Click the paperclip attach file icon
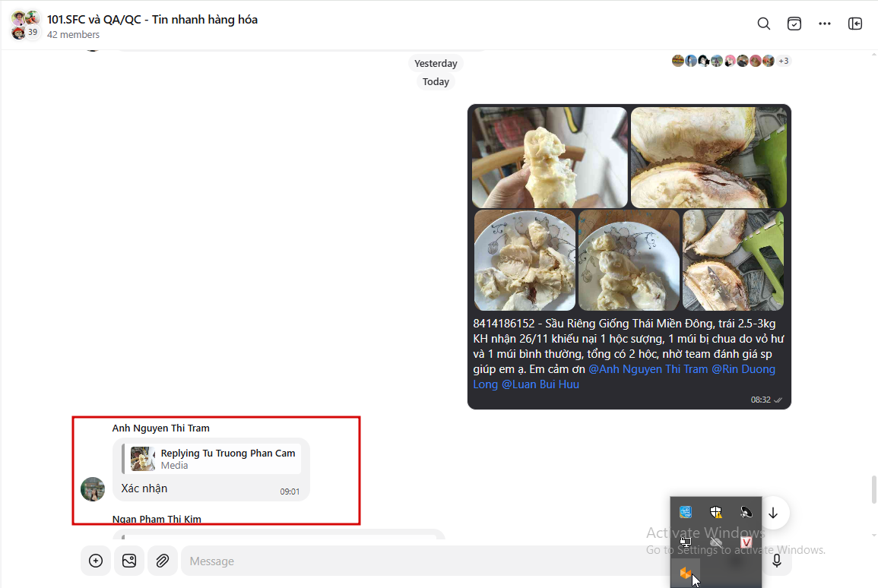878x588 pixels. click(x=163, y=561)
